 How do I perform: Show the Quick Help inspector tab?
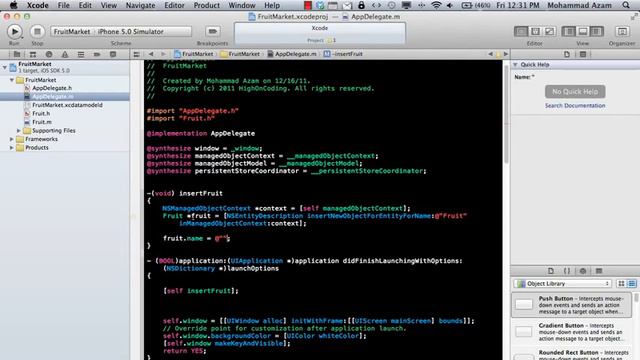[583, 54]
